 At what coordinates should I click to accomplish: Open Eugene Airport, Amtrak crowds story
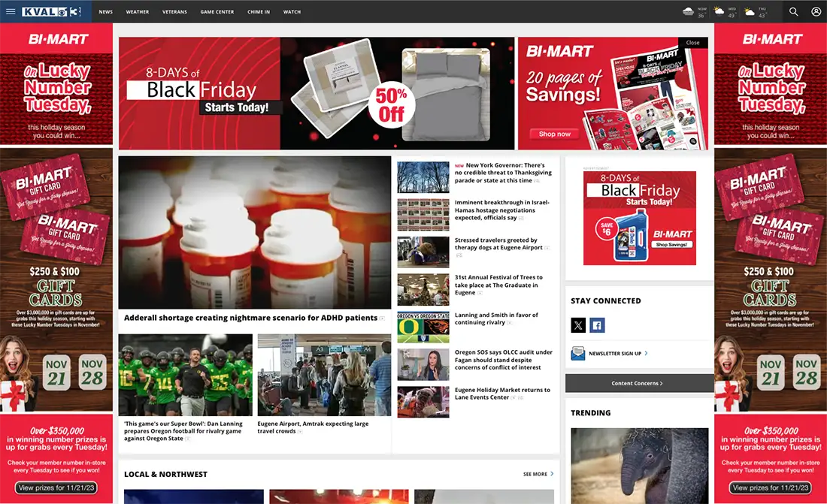(x=313, y=427)
